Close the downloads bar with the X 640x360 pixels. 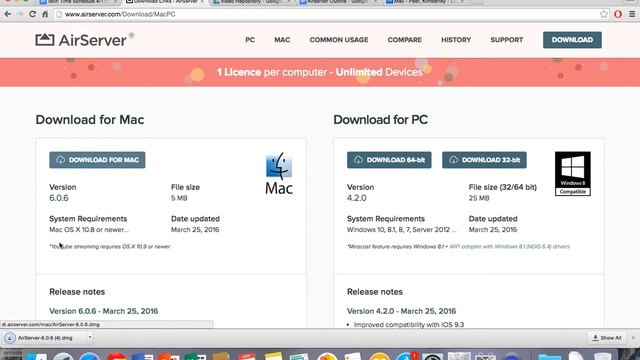pos(633,338)
